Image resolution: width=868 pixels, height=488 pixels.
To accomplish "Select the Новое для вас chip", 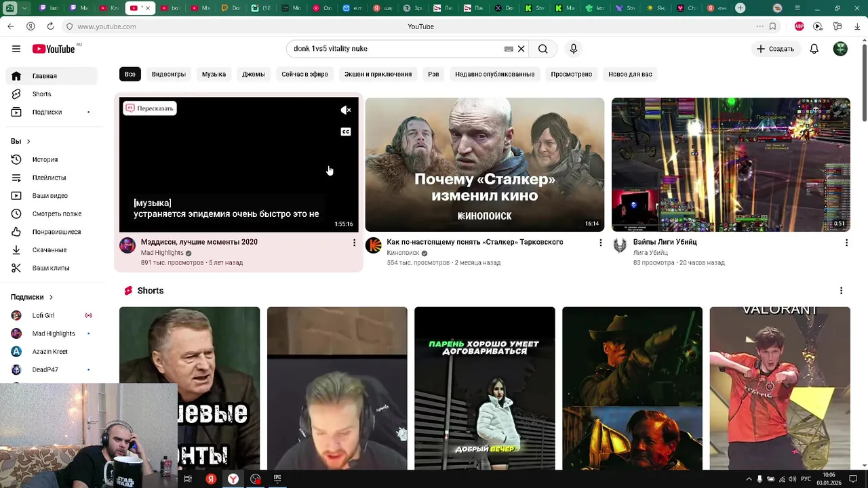I will [x=630, y=74].
